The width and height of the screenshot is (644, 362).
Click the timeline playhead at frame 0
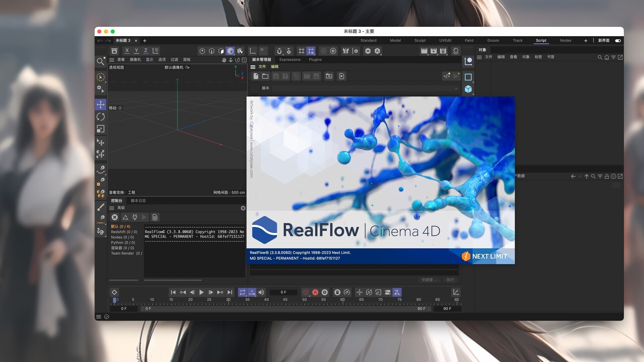115,300
